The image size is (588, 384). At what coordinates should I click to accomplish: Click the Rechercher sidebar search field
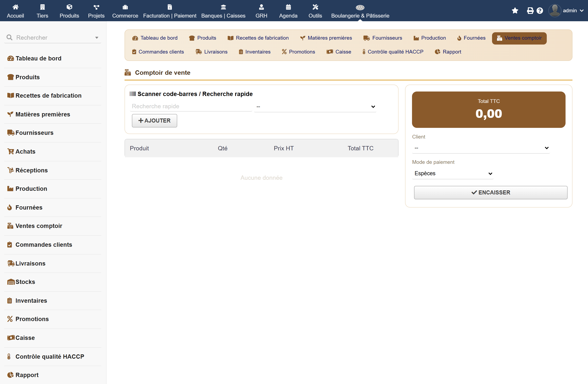53,38
